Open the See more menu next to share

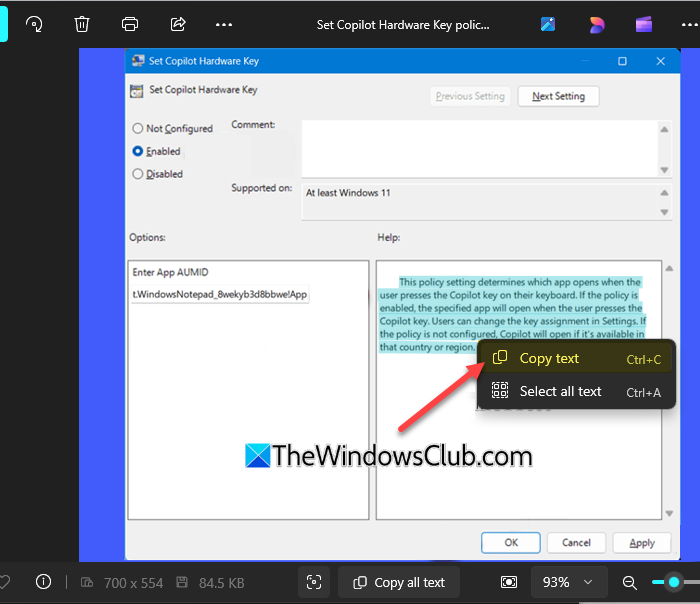[x=224, y=25]
